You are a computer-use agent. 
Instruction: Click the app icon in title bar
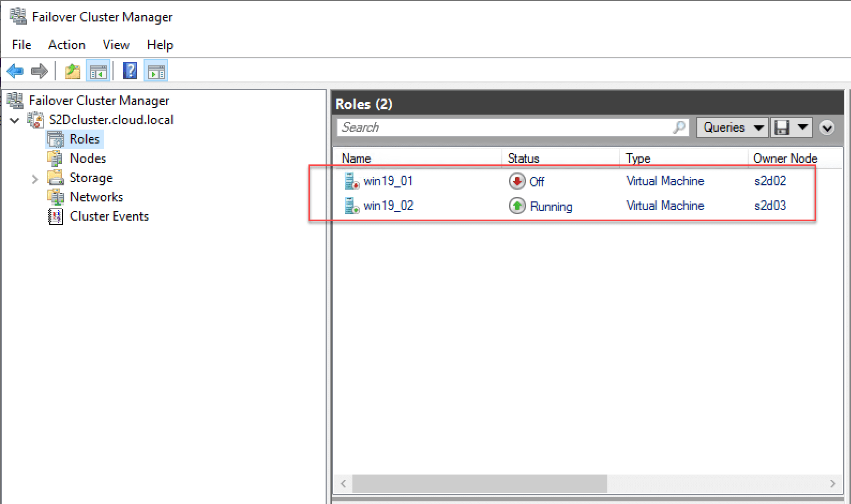[x=18, y=16]
